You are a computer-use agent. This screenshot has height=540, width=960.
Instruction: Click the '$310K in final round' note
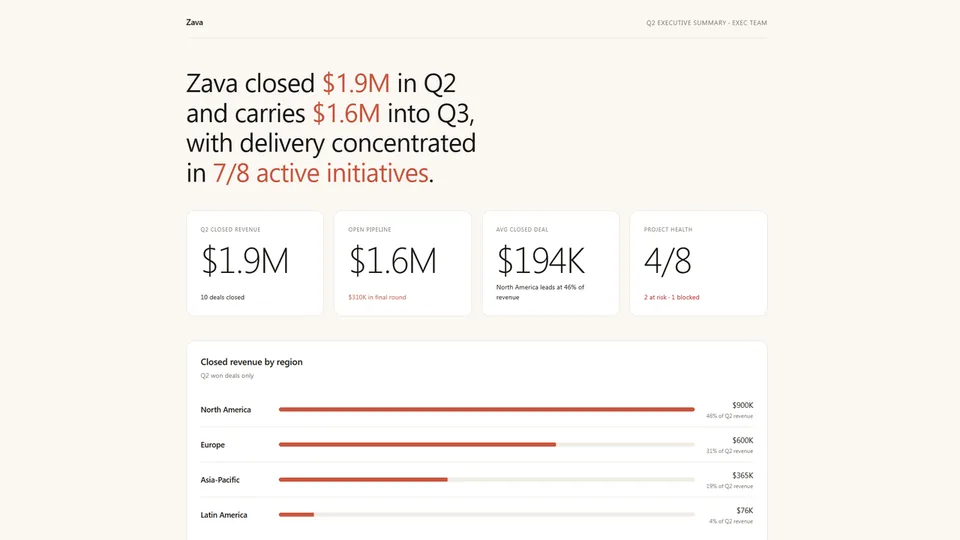377,297
